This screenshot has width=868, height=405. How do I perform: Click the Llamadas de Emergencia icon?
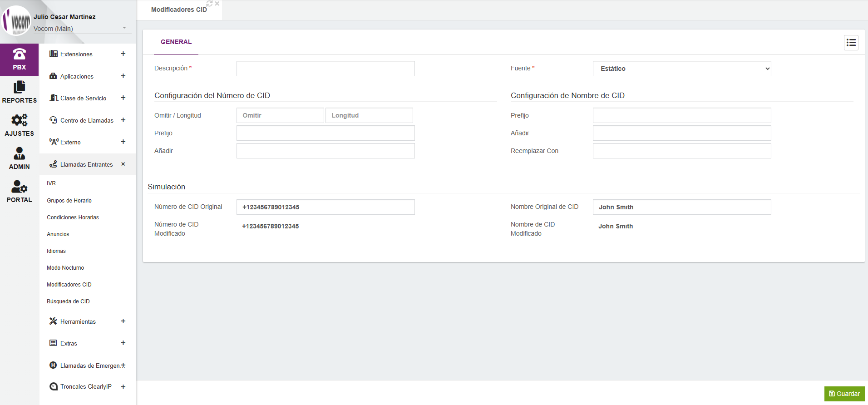(53, 365)
